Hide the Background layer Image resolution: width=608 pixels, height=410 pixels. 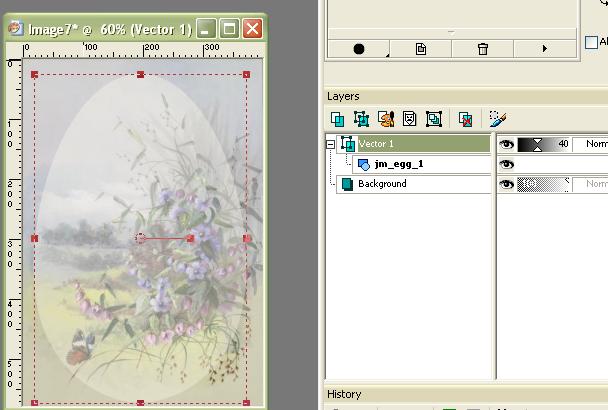click(506, 184)
